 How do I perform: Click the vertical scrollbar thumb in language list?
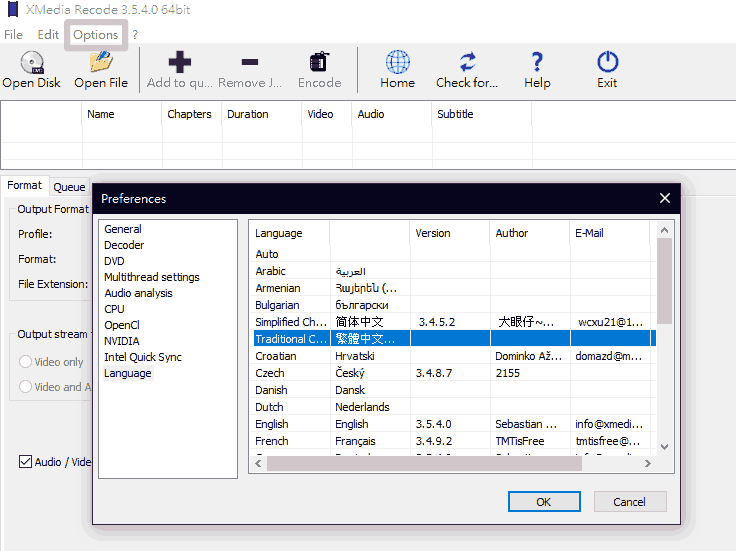[x=664, y=281]
